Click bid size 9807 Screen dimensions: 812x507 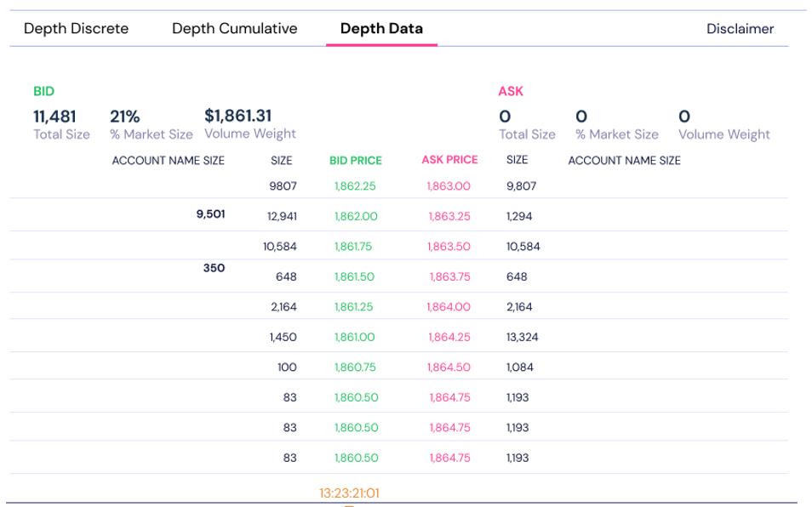[283, 186]
